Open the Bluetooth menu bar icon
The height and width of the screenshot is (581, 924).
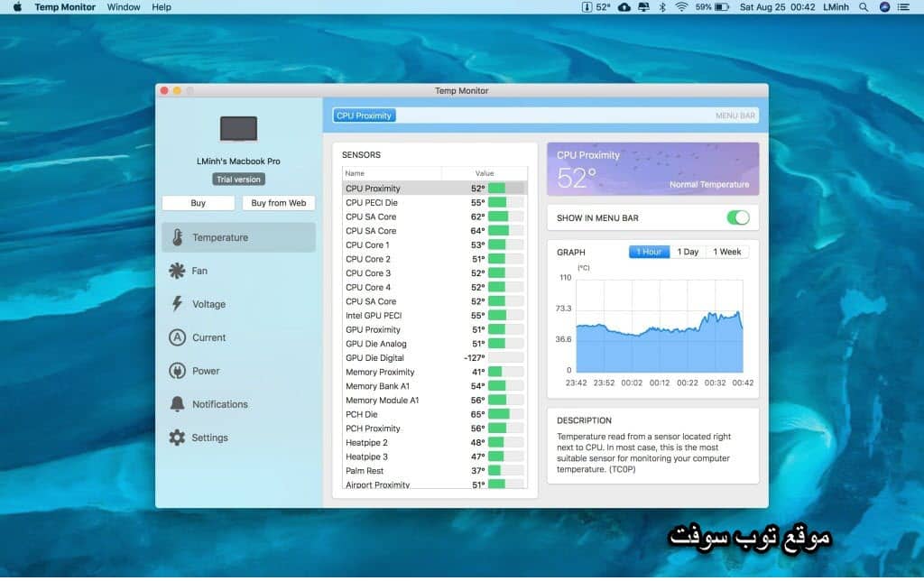click(x=662, y=7)
